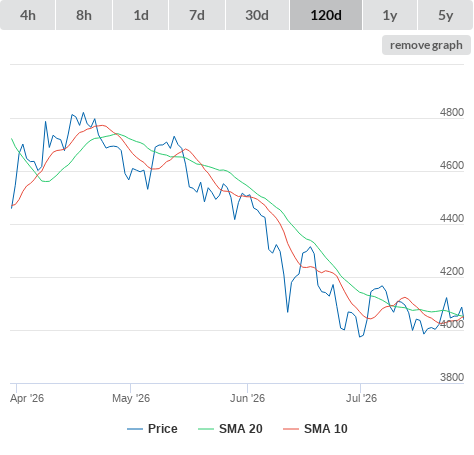Click the blue Price legend line marker
Screen dimensions: 474x455
coord(135,429)
